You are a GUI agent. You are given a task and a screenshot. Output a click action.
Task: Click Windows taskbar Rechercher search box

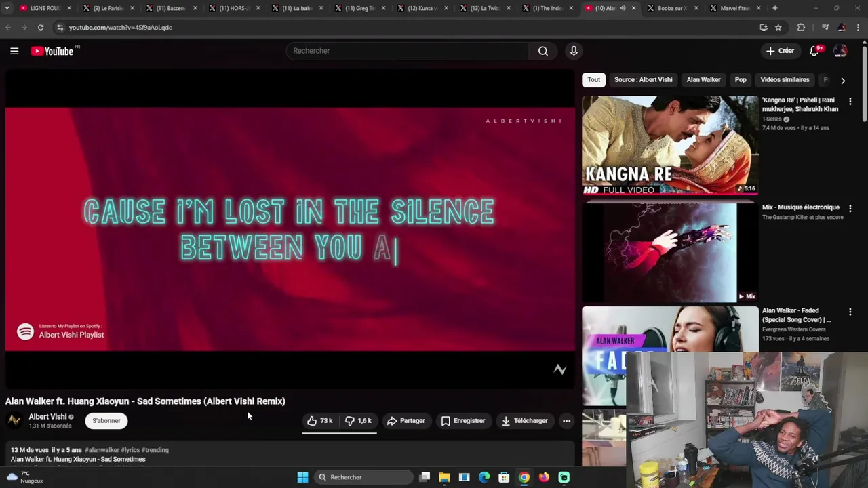click(363, 477)
